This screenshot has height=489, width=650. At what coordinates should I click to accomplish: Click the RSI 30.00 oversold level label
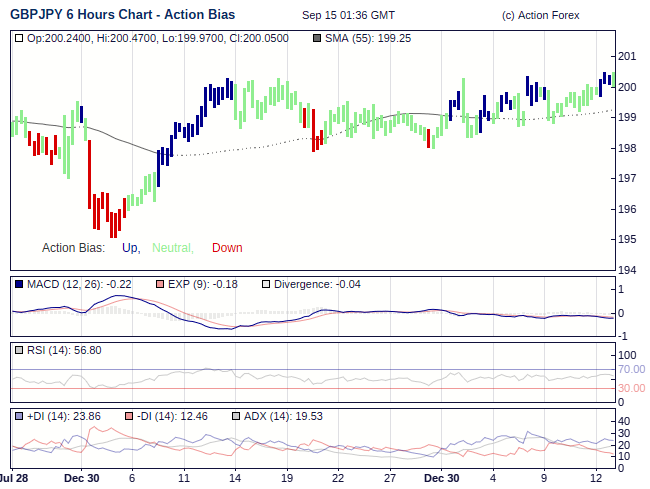[x=630, y=389]
